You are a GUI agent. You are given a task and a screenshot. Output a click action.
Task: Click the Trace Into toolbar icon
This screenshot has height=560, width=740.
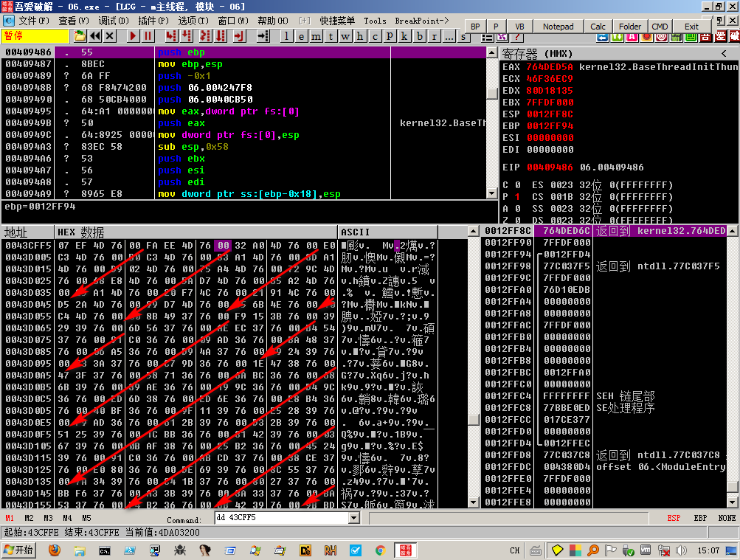pos(205,36)
